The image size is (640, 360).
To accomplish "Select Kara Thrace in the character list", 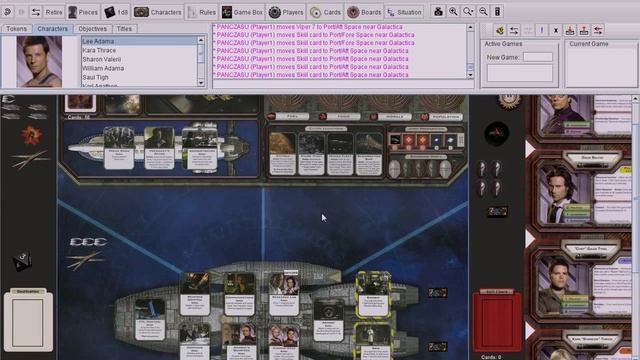I will pos(139,50).
